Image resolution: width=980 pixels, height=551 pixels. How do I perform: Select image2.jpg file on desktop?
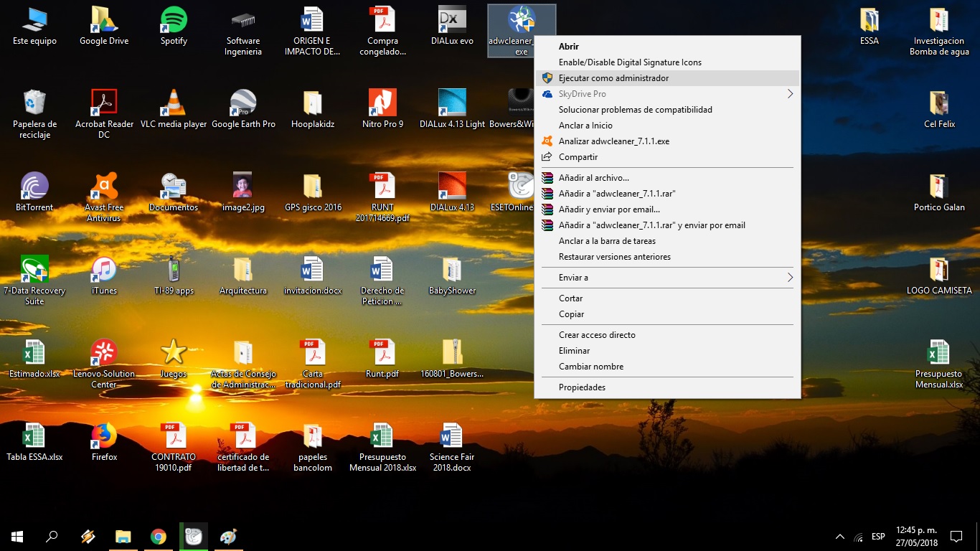click(x=243, y=192)
